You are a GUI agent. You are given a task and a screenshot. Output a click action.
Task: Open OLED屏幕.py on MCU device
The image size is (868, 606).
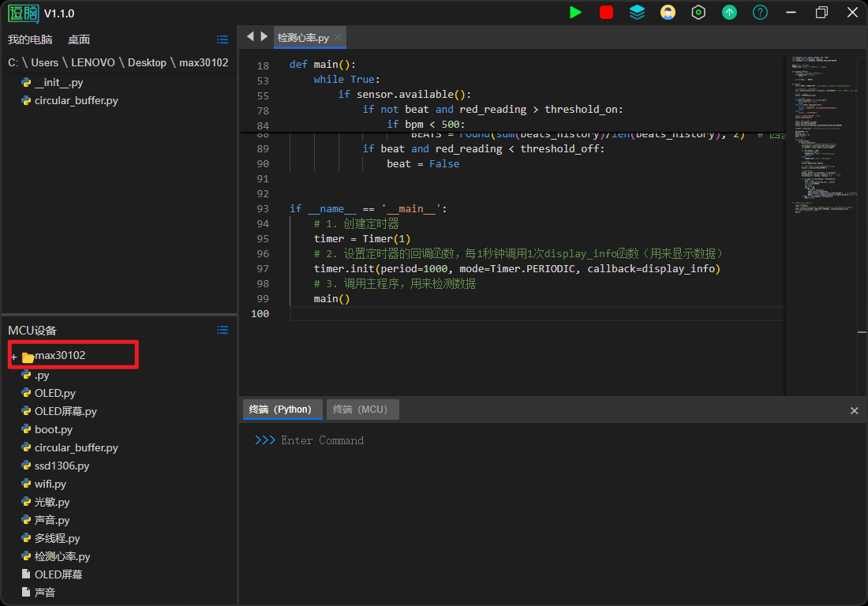coord(65,411)
